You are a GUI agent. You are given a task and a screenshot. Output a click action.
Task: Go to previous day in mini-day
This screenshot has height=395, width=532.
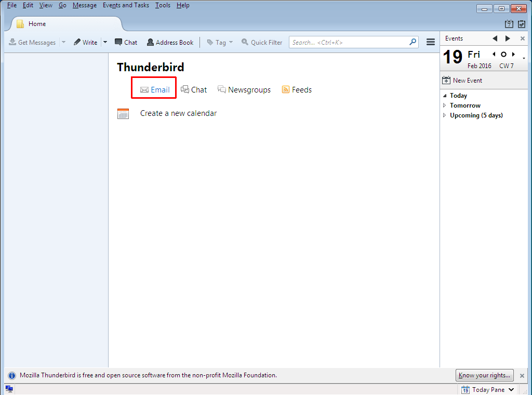494,54
